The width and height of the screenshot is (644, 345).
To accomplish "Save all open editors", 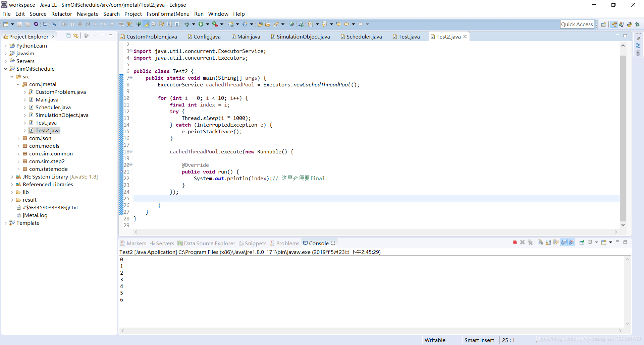I will 27,24.
